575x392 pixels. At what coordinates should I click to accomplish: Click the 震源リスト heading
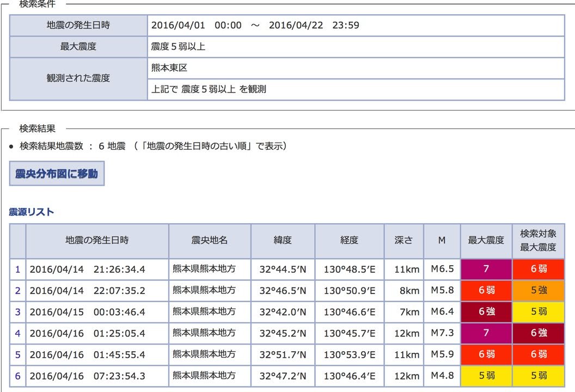(32, 212)
